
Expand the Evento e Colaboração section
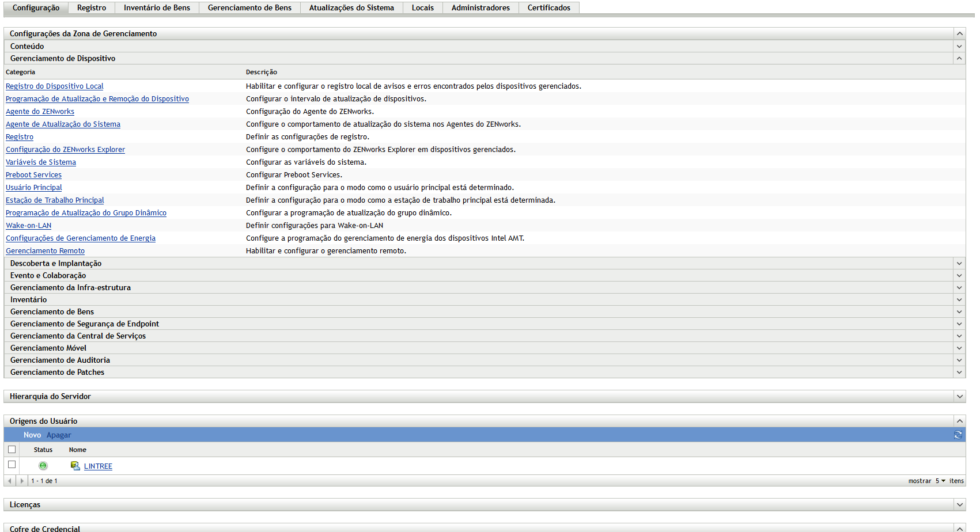[959, 276]
